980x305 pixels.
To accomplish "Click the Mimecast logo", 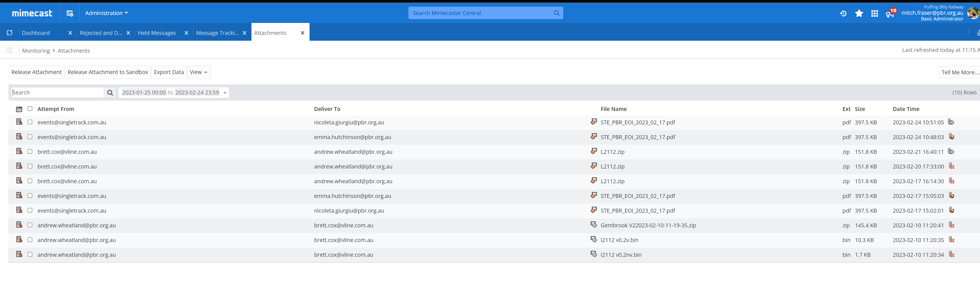I will click(x=32, y=13).
